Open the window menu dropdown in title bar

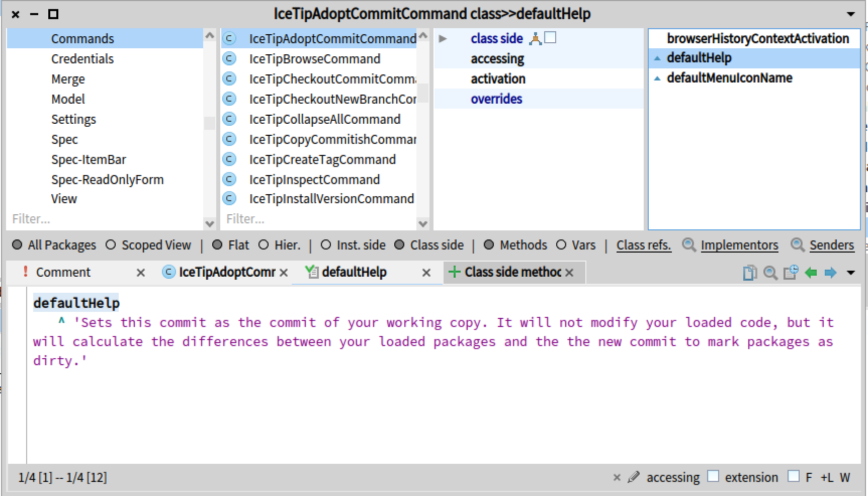point(851,14)
